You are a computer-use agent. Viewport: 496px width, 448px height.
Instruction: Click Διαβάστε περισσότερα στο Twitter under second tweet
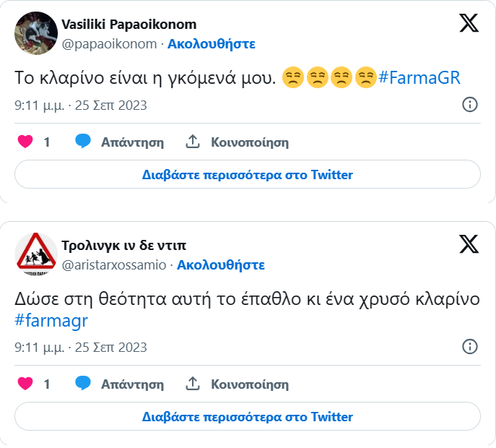[x=248, y=417]
